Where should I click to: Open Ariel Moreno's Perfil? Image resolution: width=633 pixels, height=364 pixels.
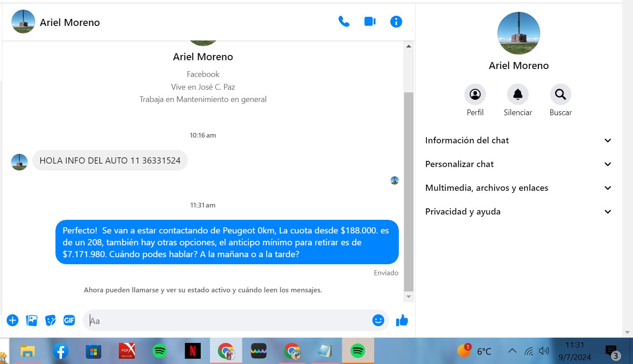tap(475, 95)
